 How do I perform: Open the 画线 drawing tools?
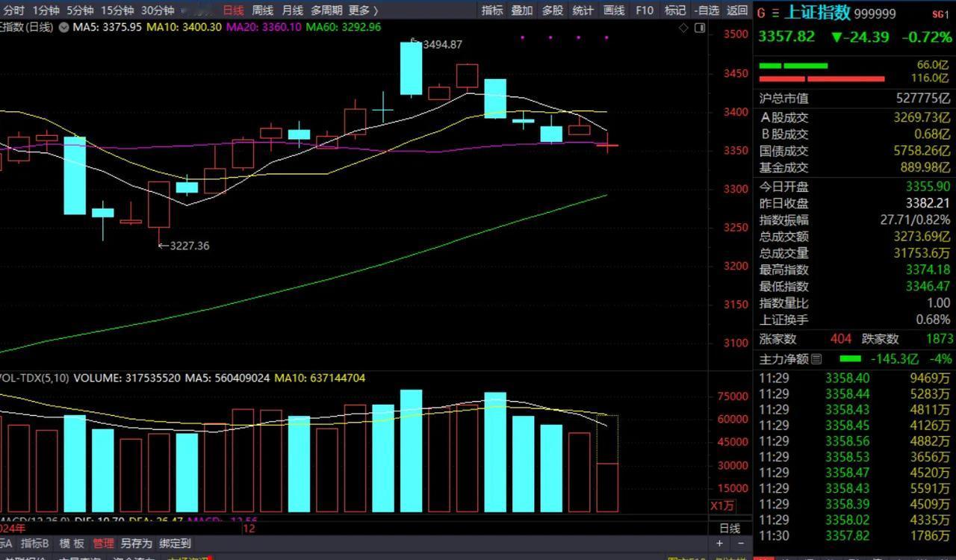point(613,10)
